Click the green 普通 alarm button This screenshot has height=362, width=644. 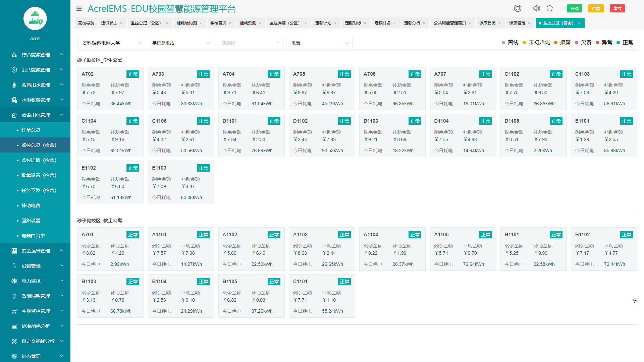574,9
